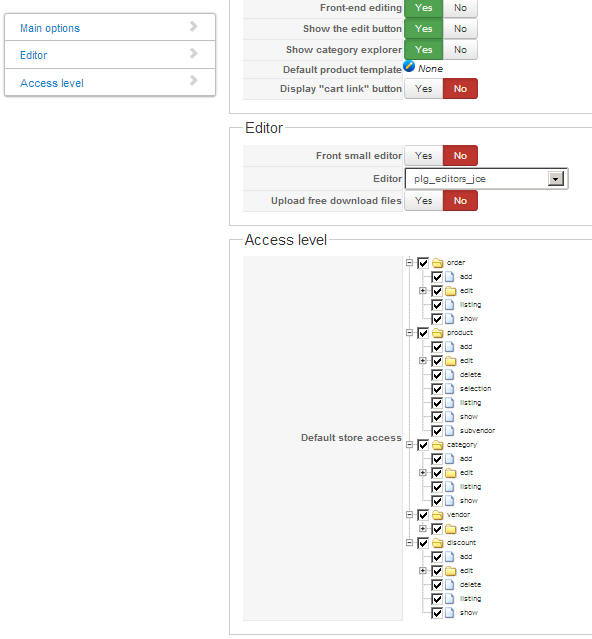Uncheck delete checkbox under discount
This screenshot has width=592, height=639.
[x=437, y=585]
